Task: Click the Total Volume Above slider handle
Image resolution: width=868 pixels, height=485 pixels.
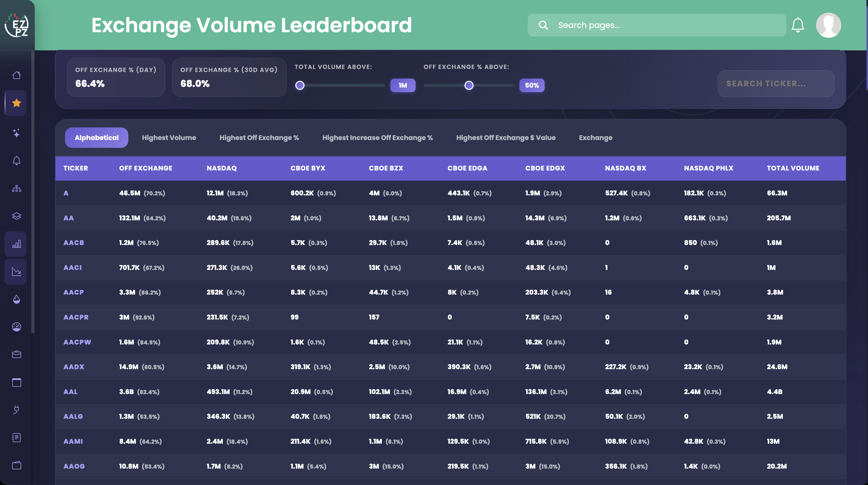Action: tap(300, 85)
